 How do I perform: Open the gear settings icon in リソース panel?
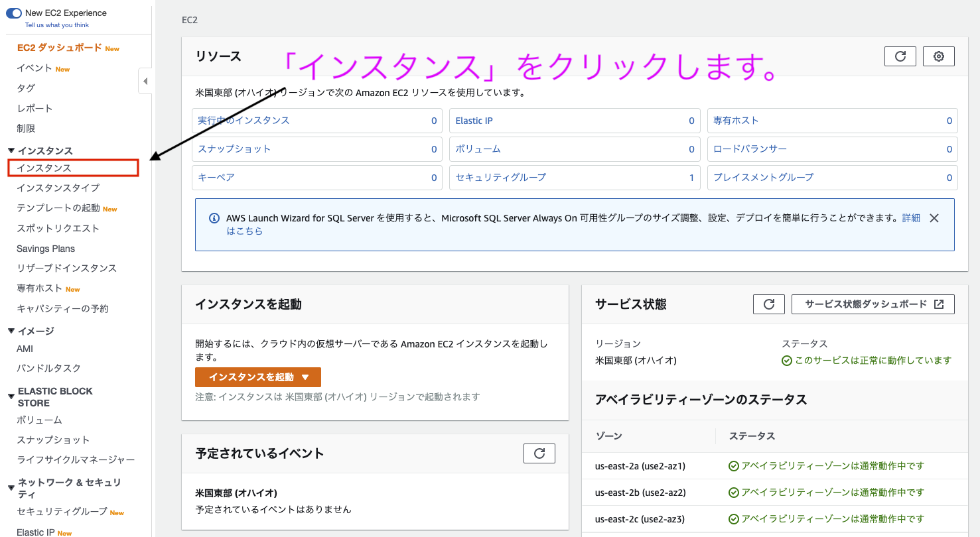(x=938, y=56)
